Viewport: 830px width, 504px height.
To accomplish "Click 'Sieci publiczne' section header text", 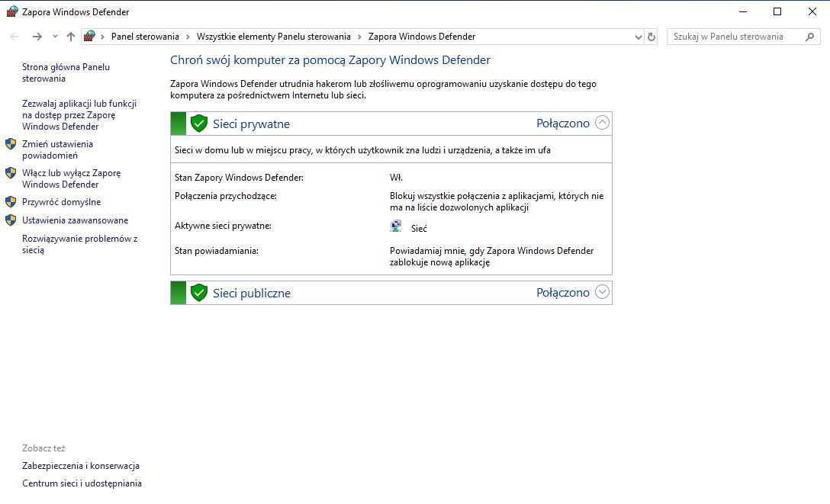I will coord(252,293).
